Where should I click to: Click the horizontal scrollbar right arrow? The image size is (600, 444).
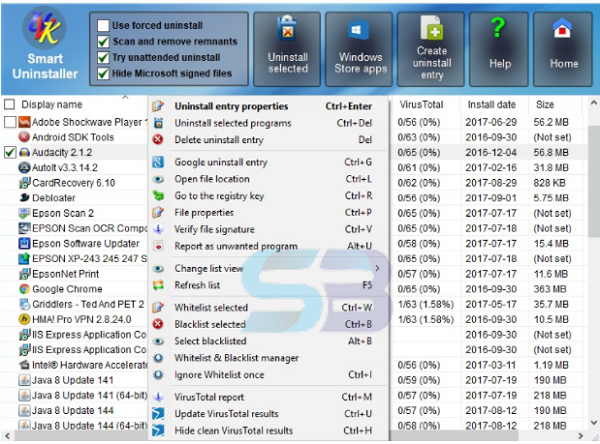580,436
